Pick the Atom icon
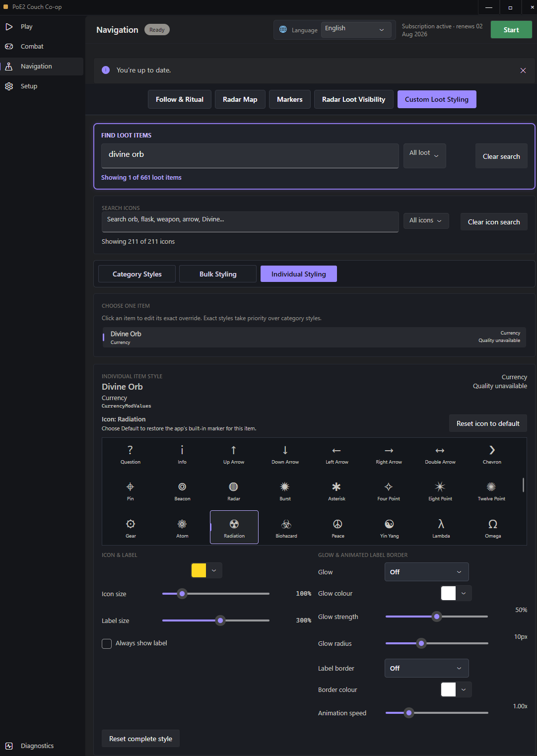This screenshot has width=537, height=756. [x=182, y=528]
